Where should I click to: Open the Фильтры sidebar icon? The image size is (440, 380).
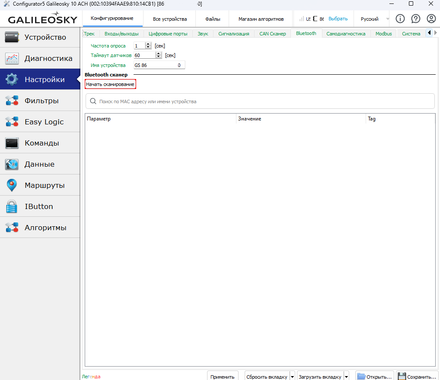pos(12,101)
